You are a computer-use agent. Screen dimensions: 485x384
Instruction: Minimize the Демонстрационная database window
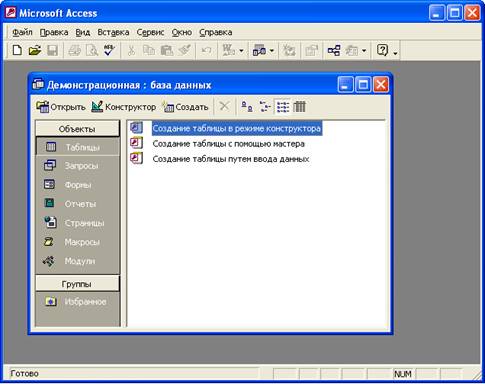click(x=345, y=85)
